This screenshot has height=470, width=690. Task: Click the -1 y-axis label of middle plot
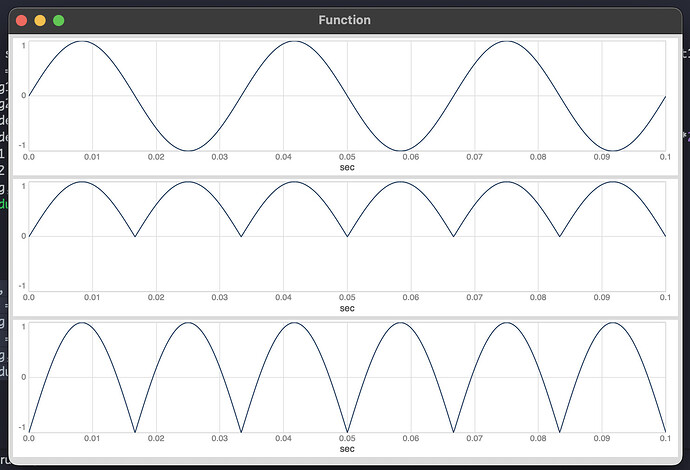coord(21,286)
